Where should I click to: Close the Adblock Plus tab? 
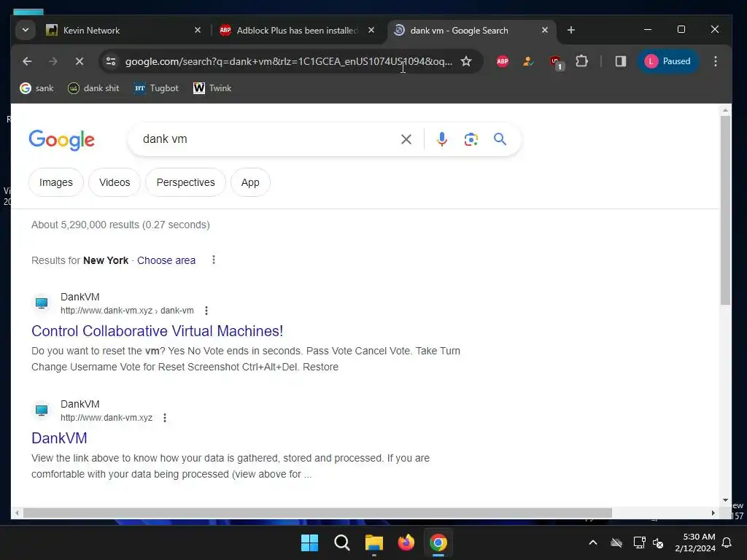(371, 30)
